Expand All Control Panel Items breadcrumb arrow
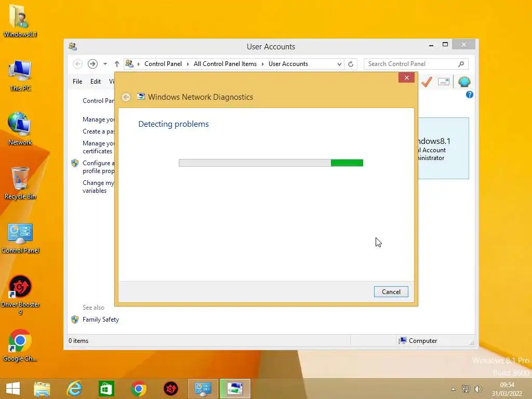 [262, 64]
